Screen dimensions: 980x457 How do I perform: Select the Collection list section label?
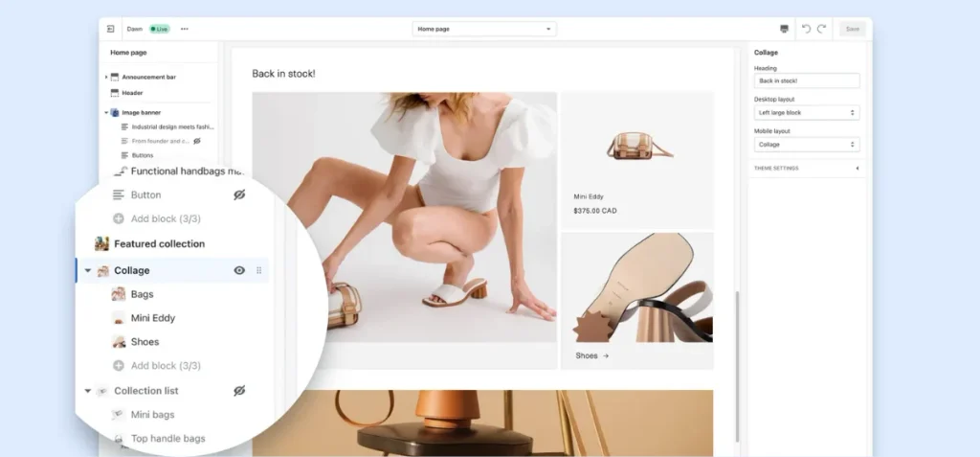pyautogui.click(x=146, y=391)
